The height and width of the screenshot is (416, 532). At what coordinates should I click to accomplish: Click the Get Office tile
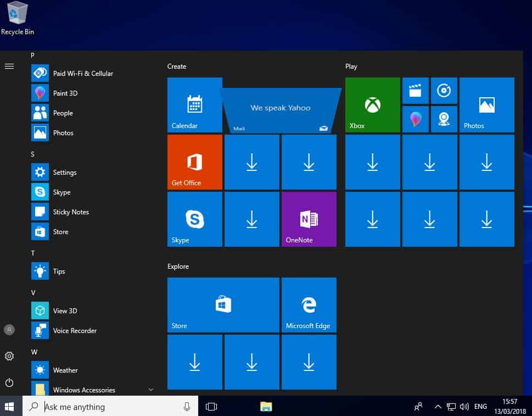[195, 162]
